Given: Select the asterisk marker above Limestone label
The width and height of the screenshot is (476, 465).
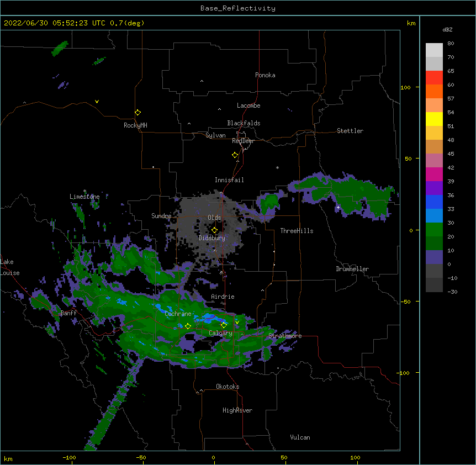Looking at the screenshot, I should pyautogui.click(x=84, y=191).
